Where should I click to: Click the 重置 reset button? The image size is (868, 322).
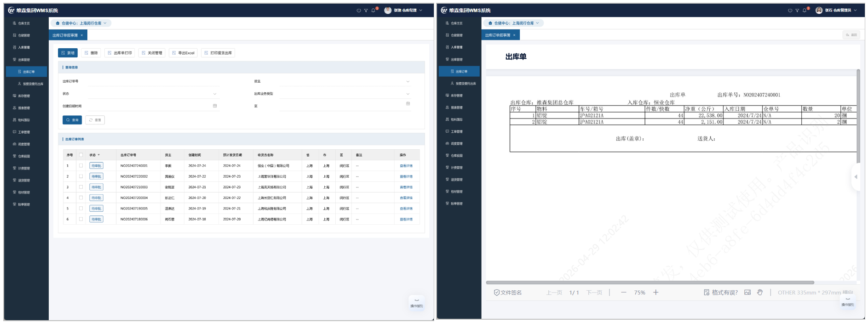(95, 120)
